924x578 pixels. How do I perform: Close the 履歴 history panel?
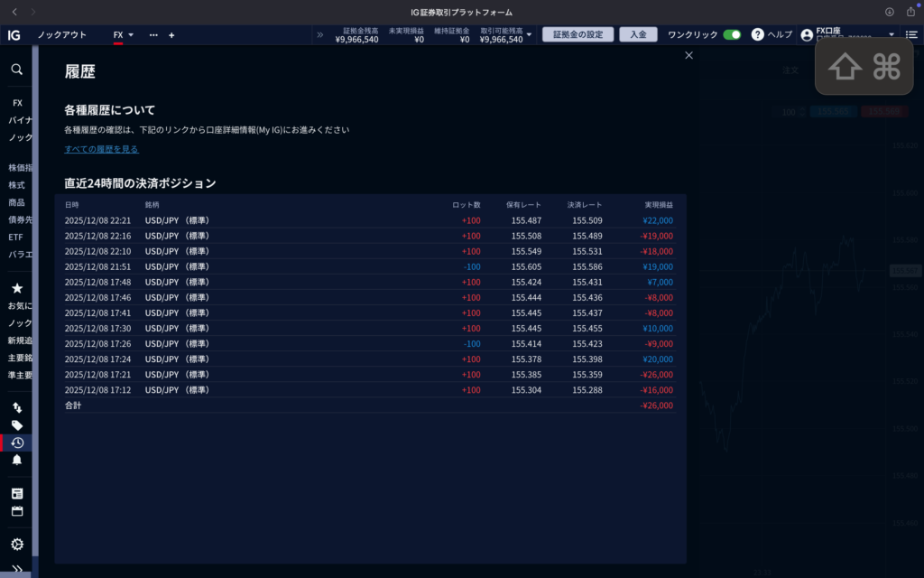pyautogui.click(x=689, y=55)
